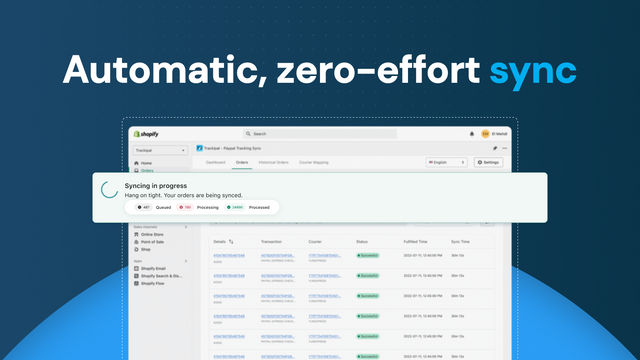
Task: Switch to the Dashboard tab
Action: [x=216, y=162]
